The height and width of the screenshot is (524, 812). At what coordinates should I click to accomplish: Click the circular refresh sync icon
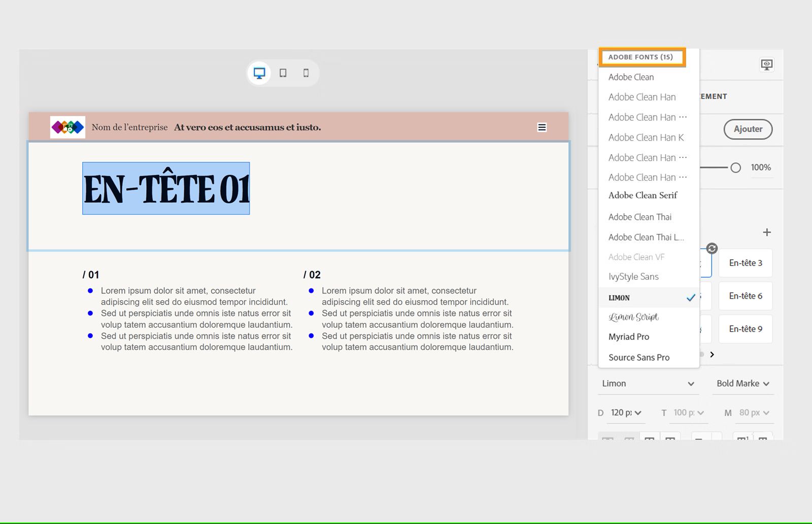coord(712,248)
